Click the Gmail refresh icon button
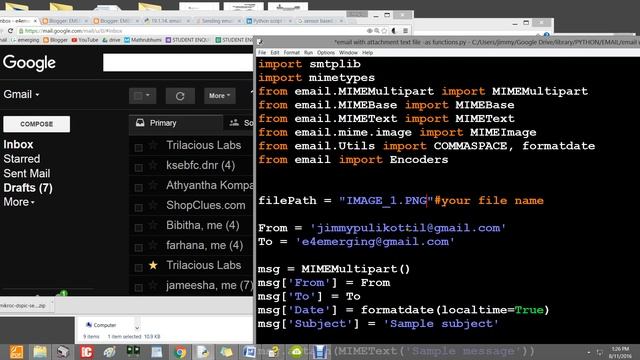 (180, 96)
